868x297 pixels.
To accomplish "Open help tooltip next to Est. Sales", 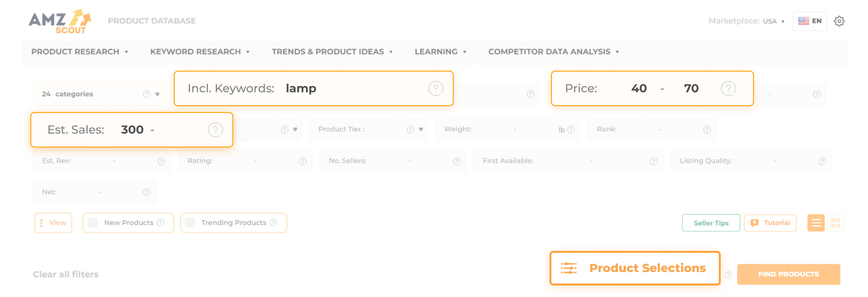I will point(216,129).
